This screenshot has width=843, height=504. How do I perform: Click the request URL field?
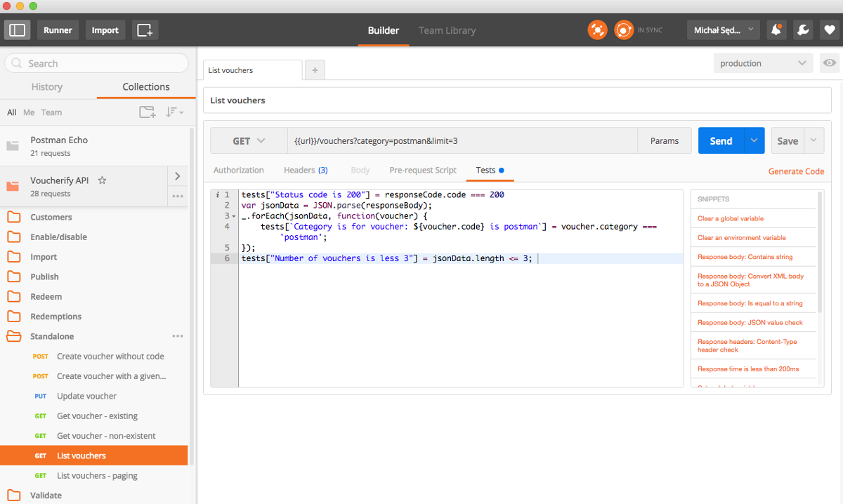click(462, 140)
